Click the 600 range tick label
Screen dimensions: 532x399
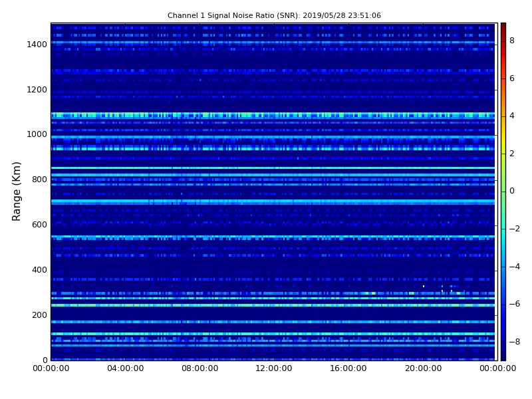tap(39, 225)
